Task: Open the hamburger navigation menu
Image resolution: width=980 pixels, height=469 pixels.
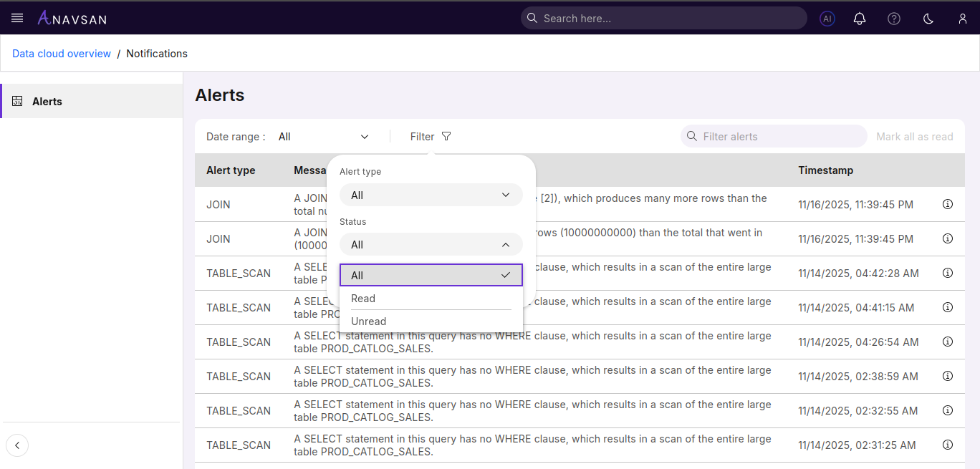Action: [17, 18]
